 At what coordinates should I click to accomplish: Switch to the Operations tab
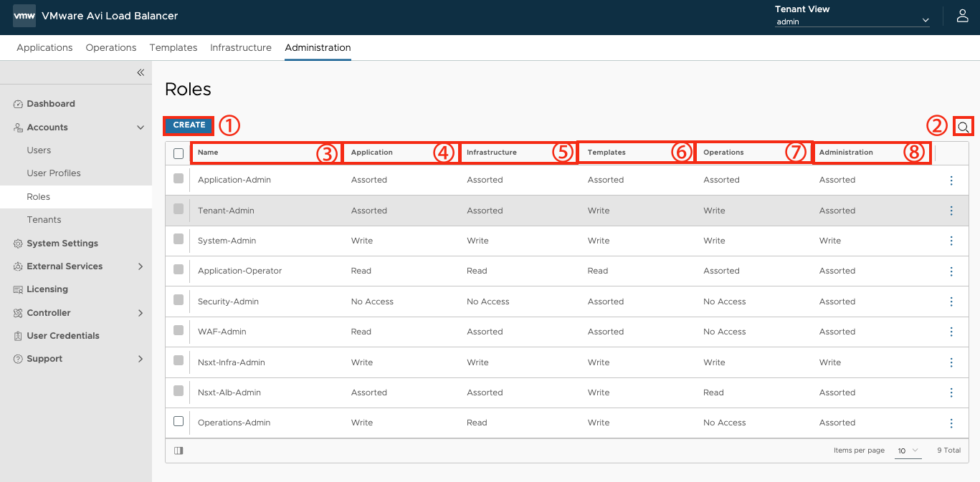tap(111, 48)
